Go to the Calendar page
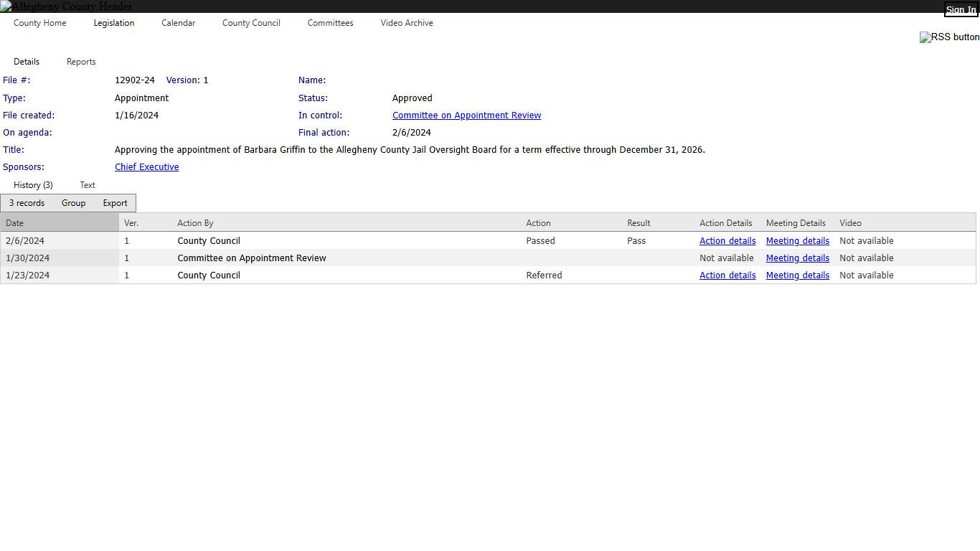 tap(178, 23)
